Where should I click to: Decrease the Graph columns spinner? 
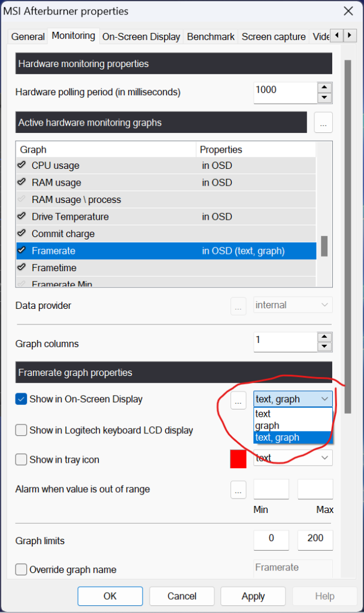pos(324,347)
